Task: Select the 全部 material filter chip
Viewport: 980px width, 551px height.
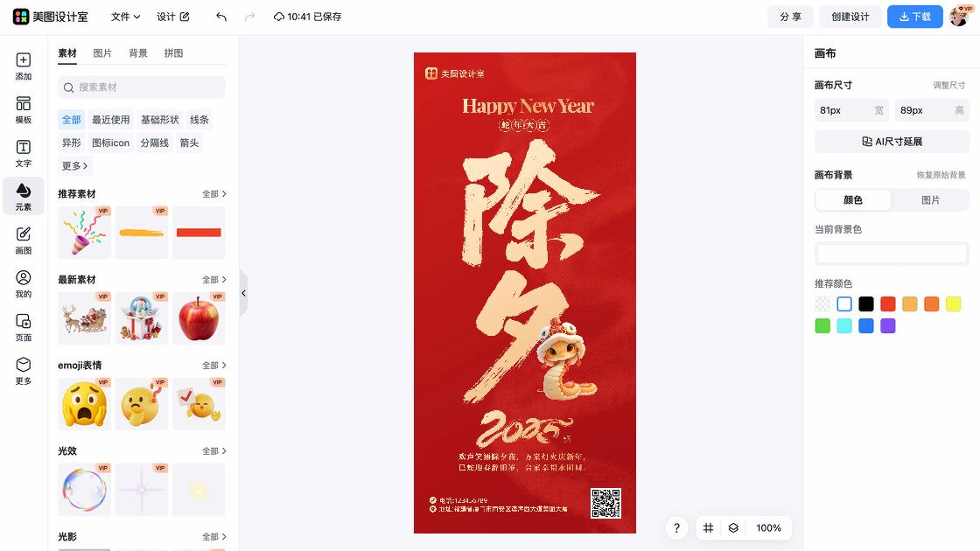Action: (71, 119)
